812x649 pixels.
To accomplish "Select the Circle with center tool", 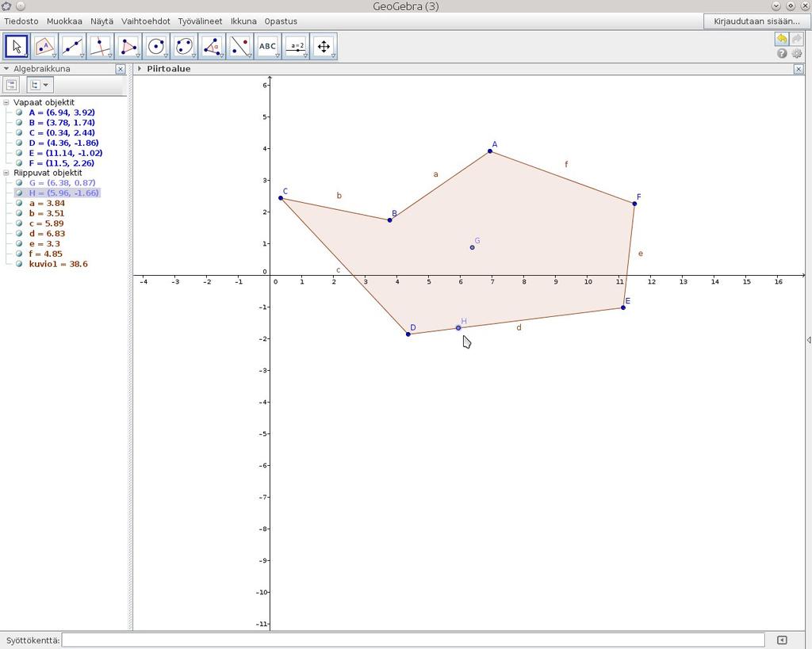I will click(x=156, y=47).
